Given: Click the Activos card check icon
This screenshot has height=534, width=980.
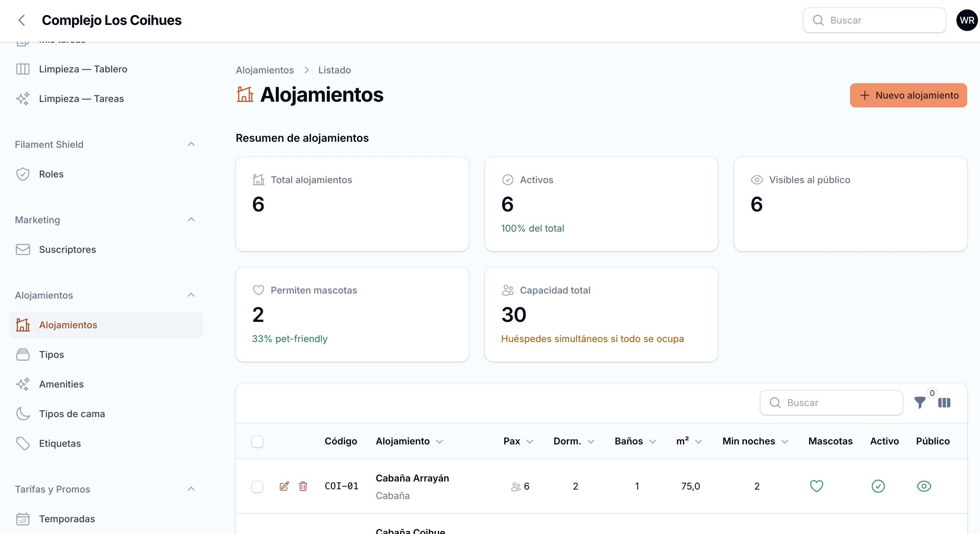Looking at the screenshot, I should pos(508,179).
